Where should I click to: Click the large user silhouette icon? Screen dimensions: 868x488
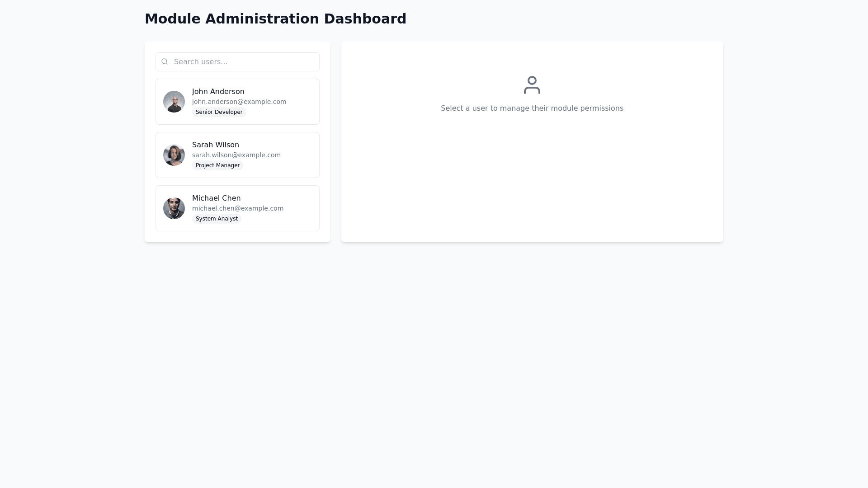click(532, 85)
